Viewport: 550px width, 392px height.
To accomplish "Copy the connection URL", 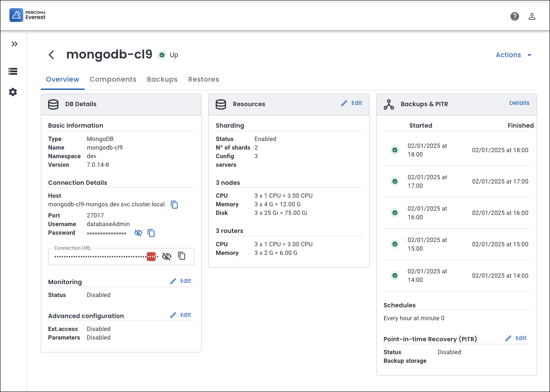I will click(182, 256).
